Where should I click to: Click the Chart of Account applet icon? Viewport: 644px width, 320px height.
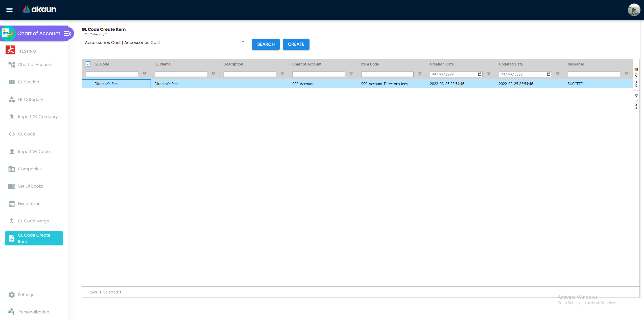click(x=8, y=33)
